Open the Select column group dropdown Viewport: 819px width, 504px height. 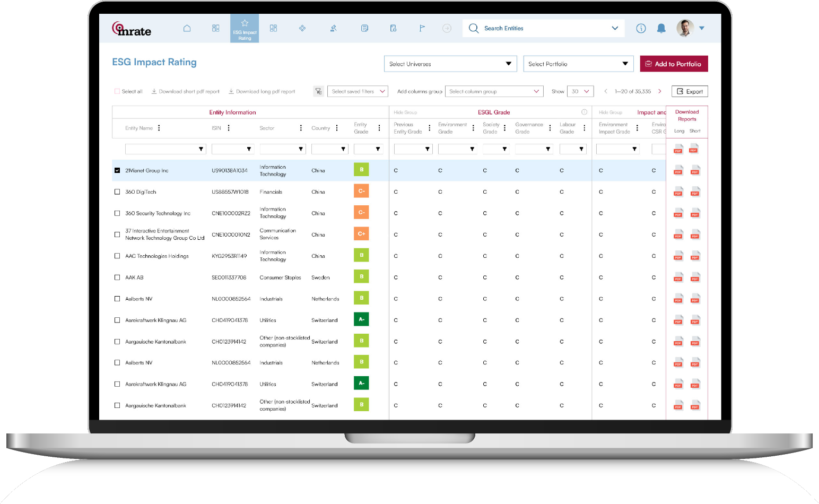(494, 91)
